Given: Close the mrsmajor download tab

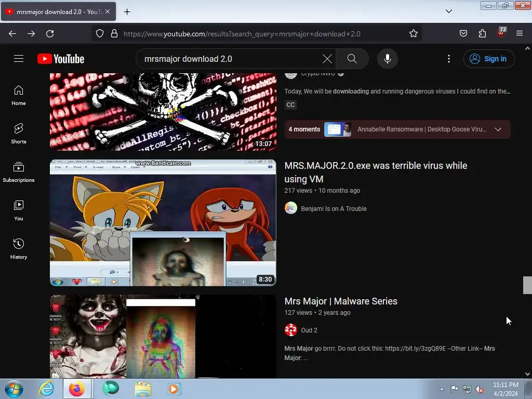Looking at the screenshot, I should tap(108, 11).
